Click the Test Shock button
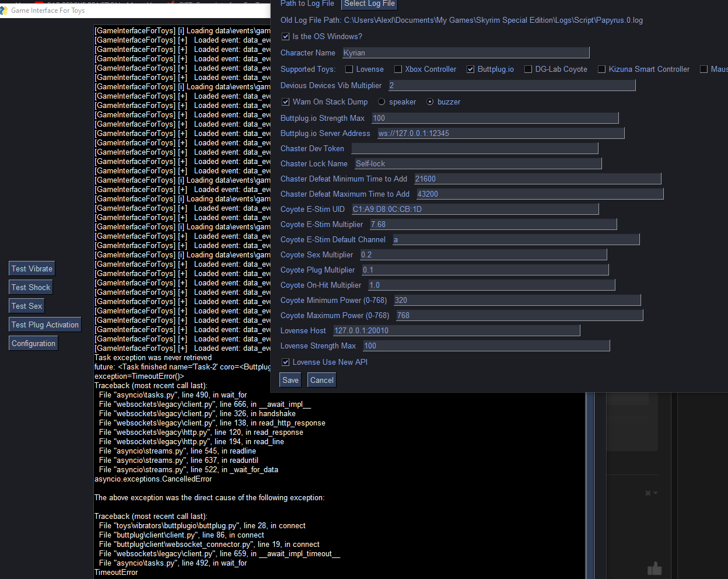728x579 pixels. coord(31,287)
